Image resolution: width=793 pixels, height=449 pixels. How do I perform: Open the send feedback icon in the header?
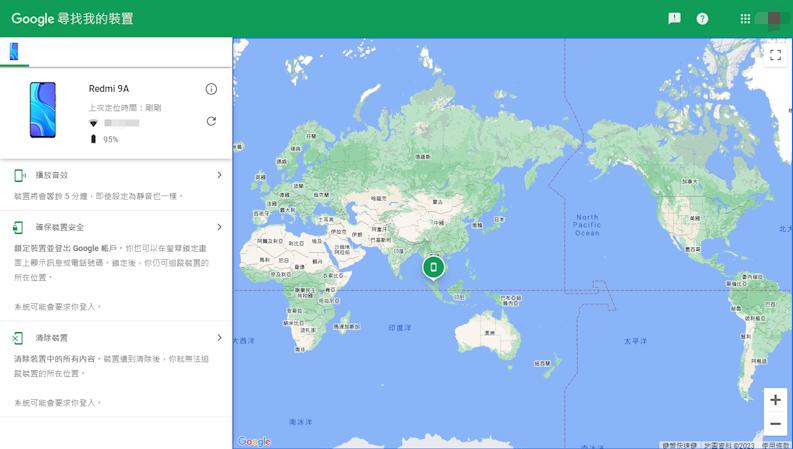point(674,19)
